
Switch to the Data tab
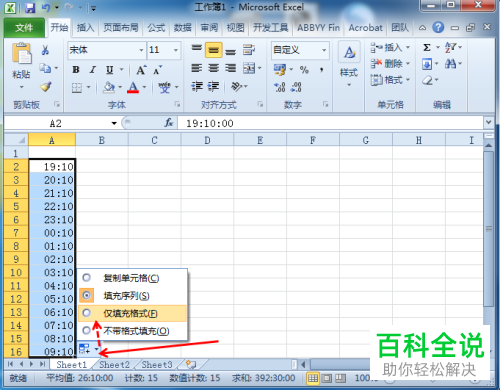[183, 28]
